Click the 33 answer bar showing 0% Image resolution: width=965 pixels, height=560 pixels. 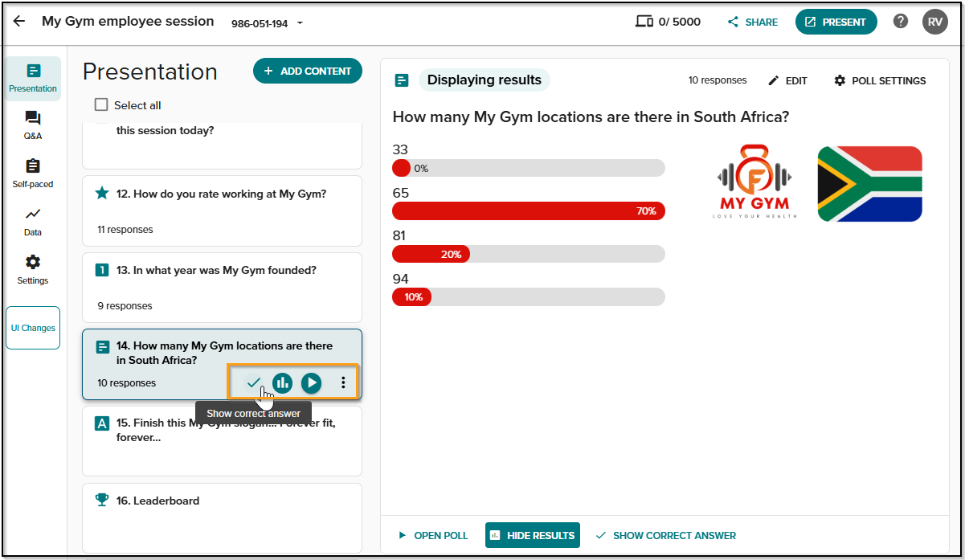[x=529, y=168]
